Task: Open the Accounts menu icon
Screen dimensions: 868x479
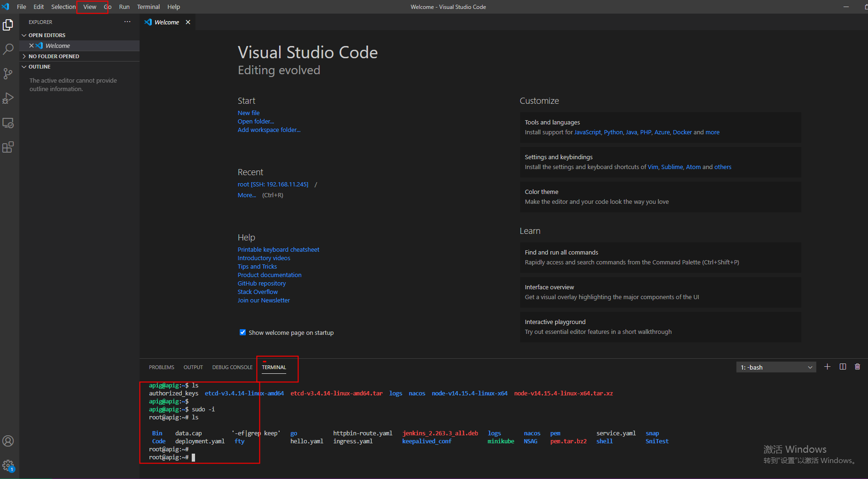Action: tap(8, 441)
